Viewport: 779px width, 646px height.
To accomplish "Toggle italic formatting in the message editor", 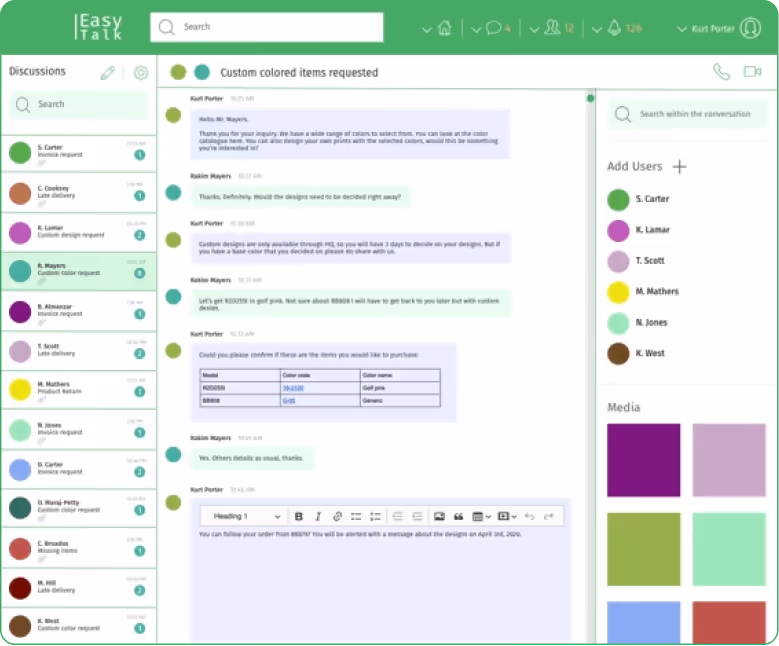I will click(x=318, y=516).
